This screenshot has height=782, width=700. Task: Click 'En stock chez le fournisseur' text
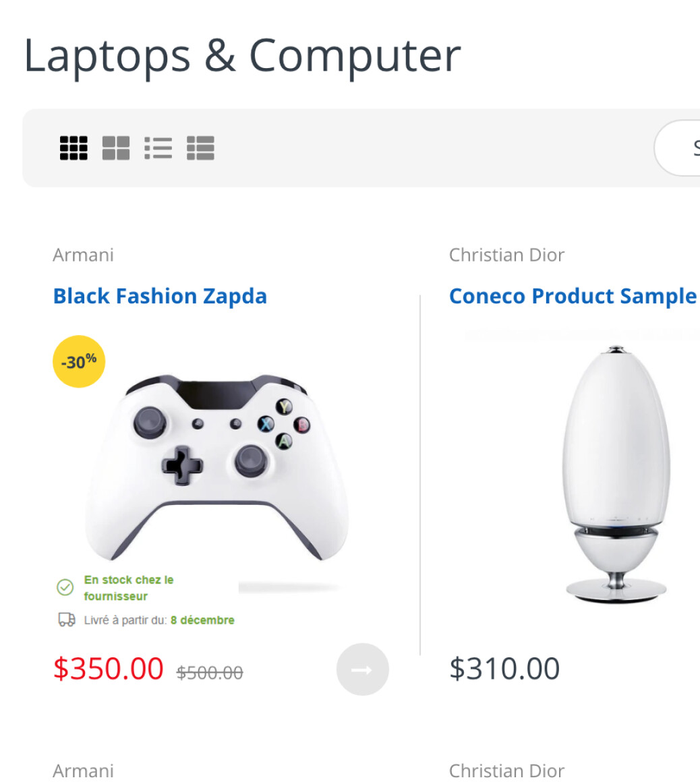(x=128, y=588)
